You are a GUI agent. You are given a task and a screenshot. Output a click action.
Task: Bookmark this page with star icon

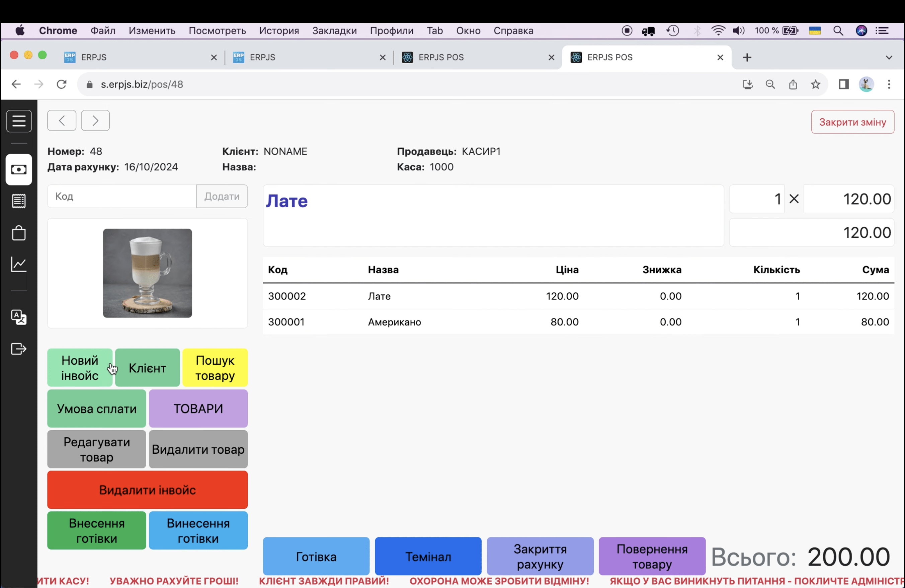pyautogui.click(x=815, y=84)
